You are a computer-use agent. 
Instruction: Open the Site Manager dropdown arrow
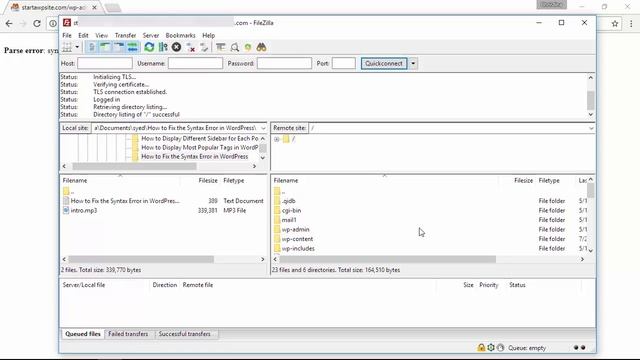click(77, 47)
